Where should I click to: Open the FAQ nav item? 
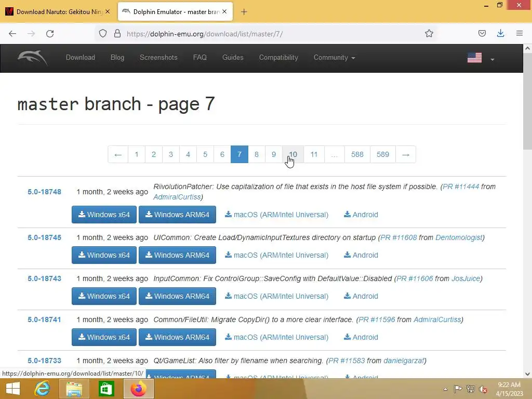pos(200,57)
